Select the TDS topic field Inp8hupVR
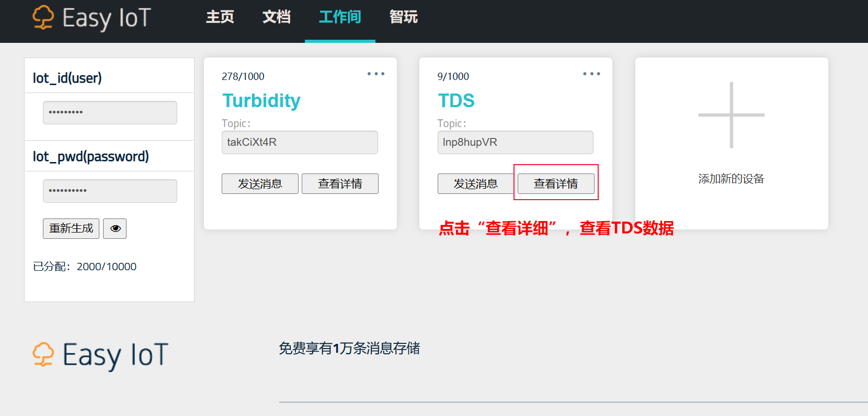 pyautogui.click(x=516, y=142)
